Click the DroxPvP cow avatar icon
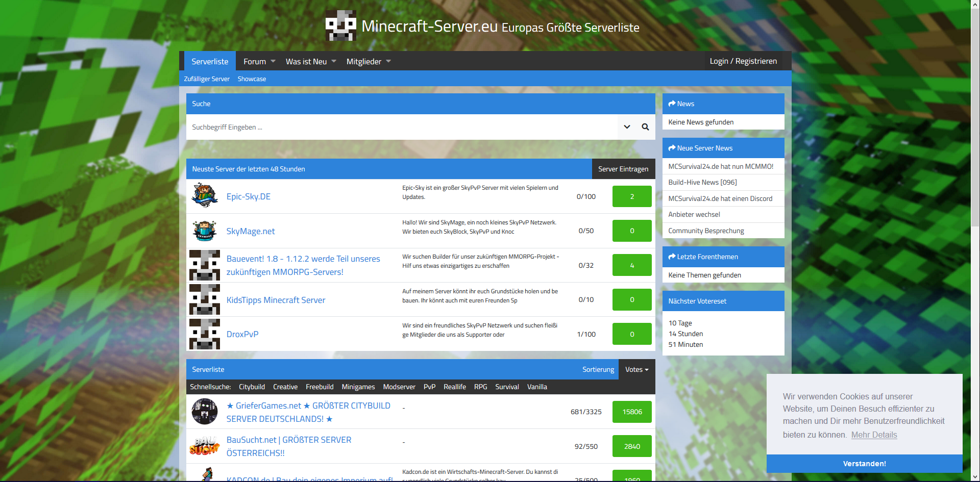Viewport: 980px width, 482px height. click(x=205, y=334)
